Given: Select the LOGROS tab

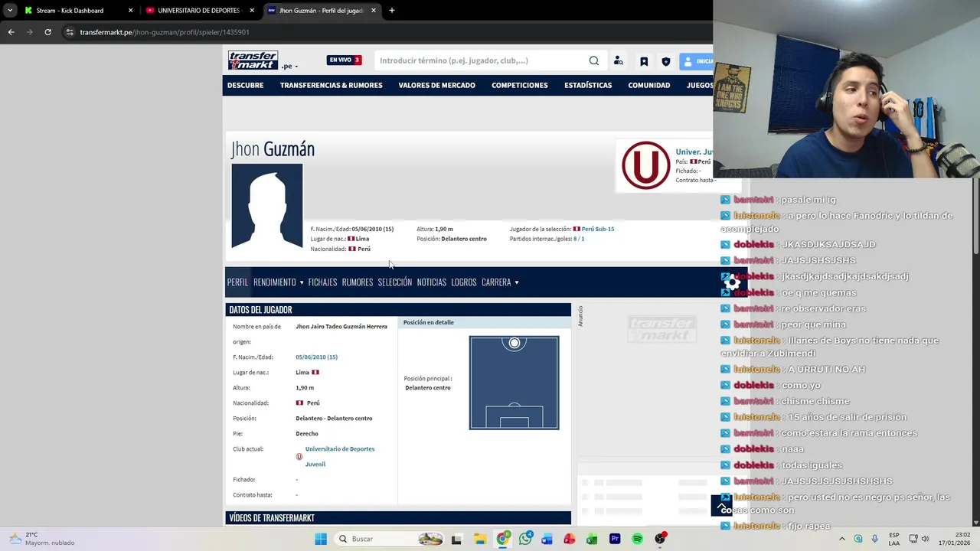Looking at the screenshot, I should (x=464, y=282).
